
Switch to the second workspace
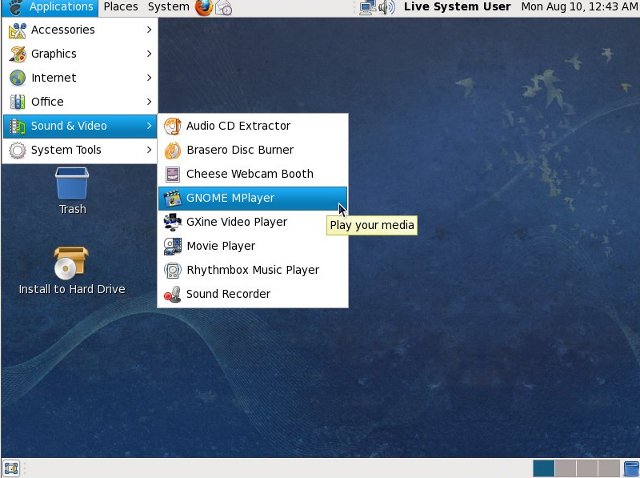(565, 468)
